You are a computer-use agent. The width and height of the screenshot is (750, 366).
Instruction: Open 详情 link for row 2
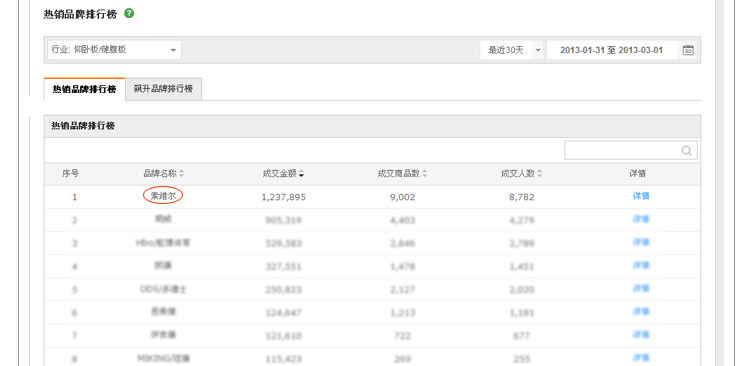[x=641, y=219]
